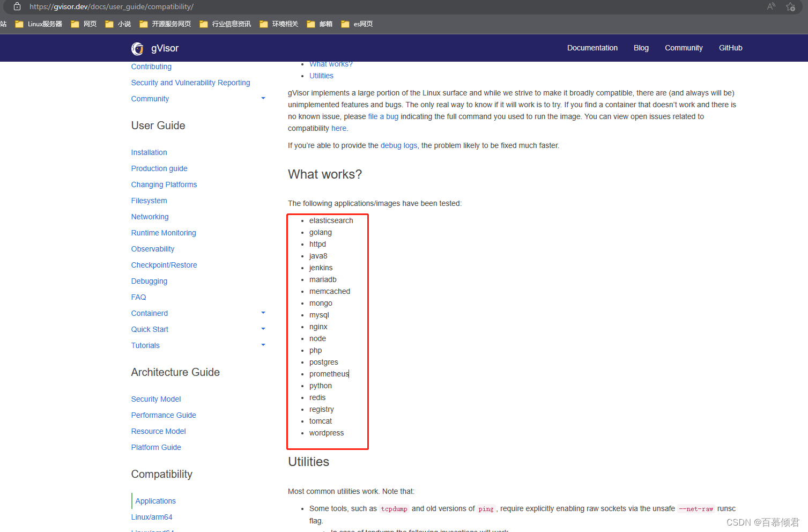The image size is (808, 532).
Task: Open Security Model link
Action: tap(156, 399)
